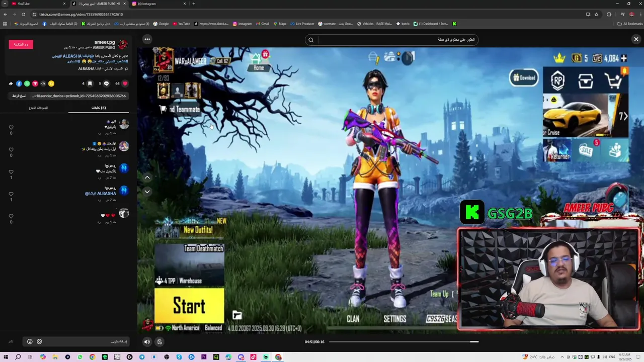Like the last comment with red hearts

click(11, 216)
